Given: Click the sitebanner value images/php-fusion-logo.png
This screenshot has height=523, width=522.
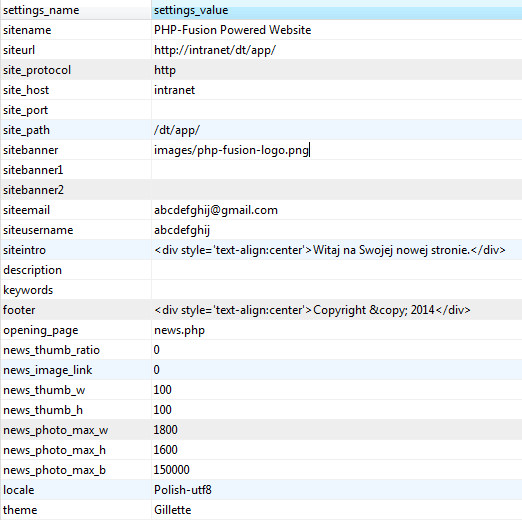Looking at the screenshot, I should [231, 150].
